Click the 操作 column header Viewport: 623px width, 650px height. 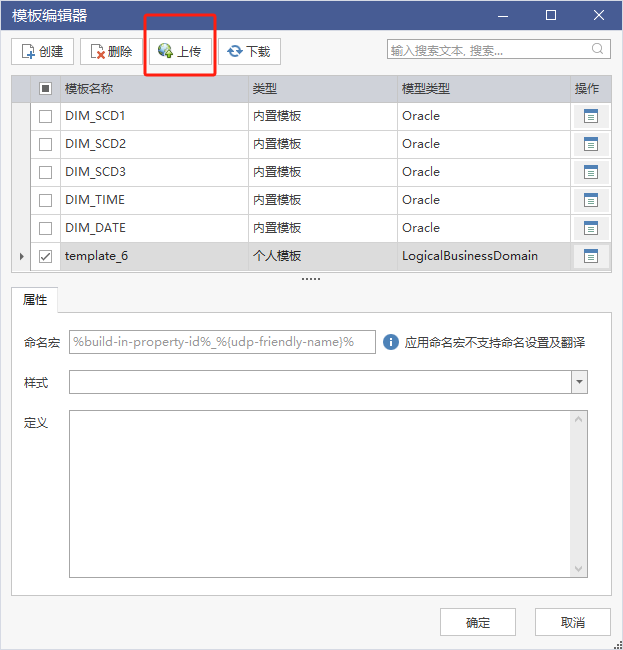[591, 89]
